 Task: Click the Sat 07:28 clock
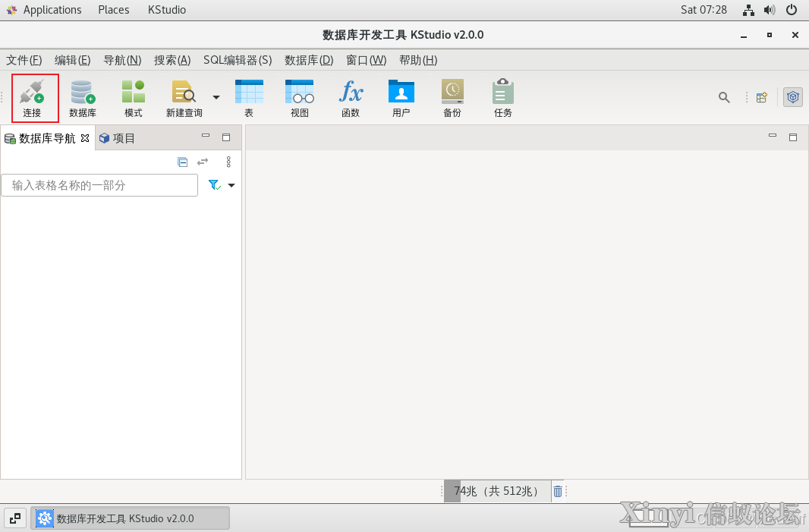tap(704, 10)
